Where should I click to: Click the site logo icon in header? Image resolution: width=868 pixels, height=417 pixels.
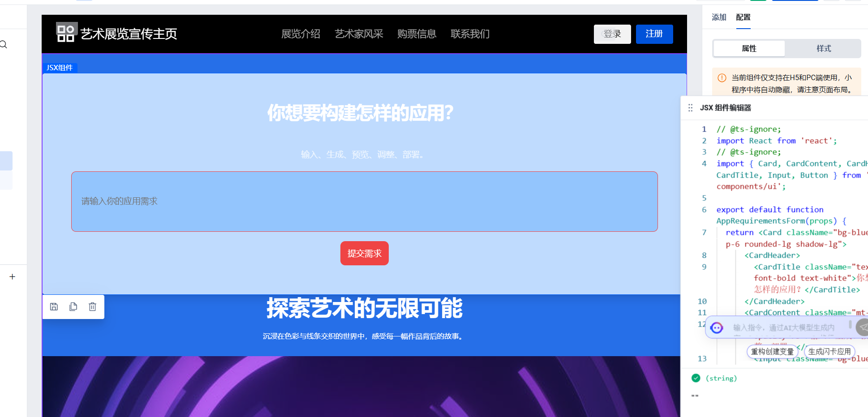[66, 32]
